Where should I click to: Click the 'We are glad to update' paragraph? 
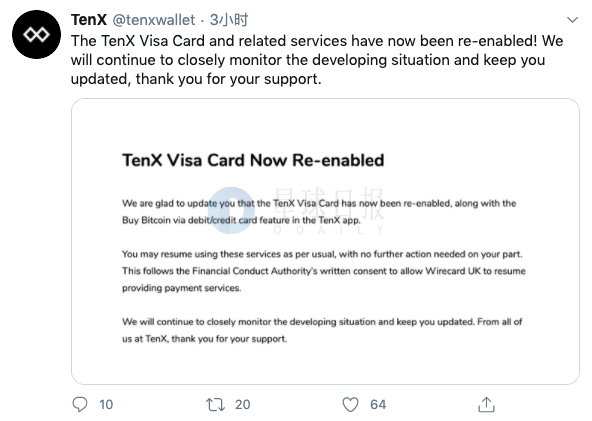pos(319,211)
